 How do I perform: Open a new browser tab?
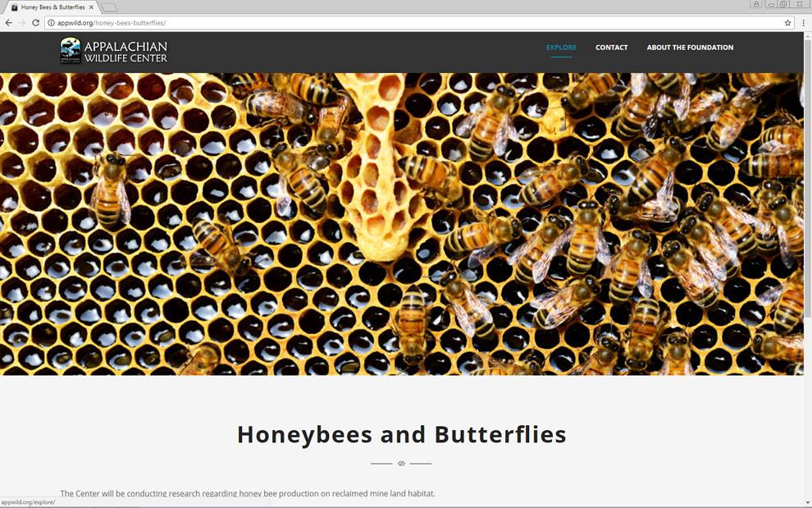[x=110, y=7]
